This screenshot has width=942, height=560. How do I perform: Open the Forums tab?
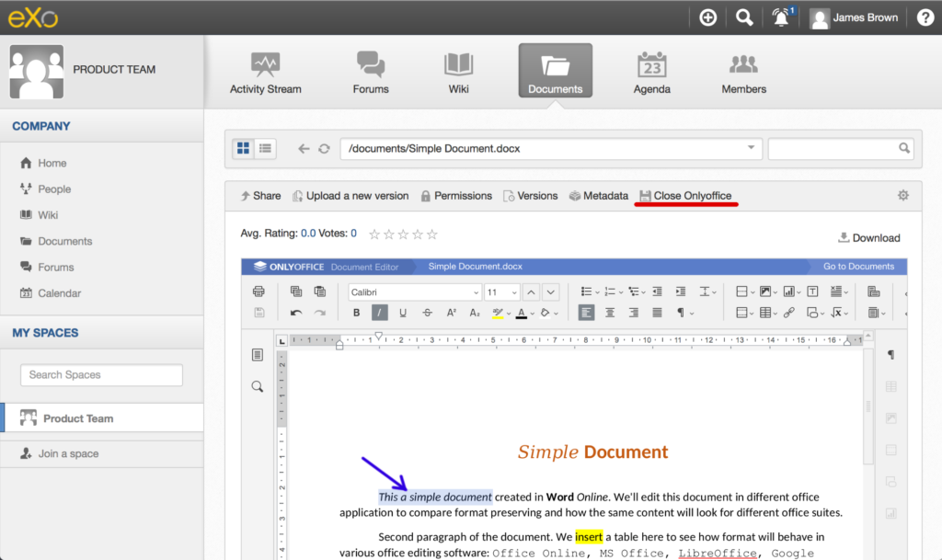[x=371, y=72]
